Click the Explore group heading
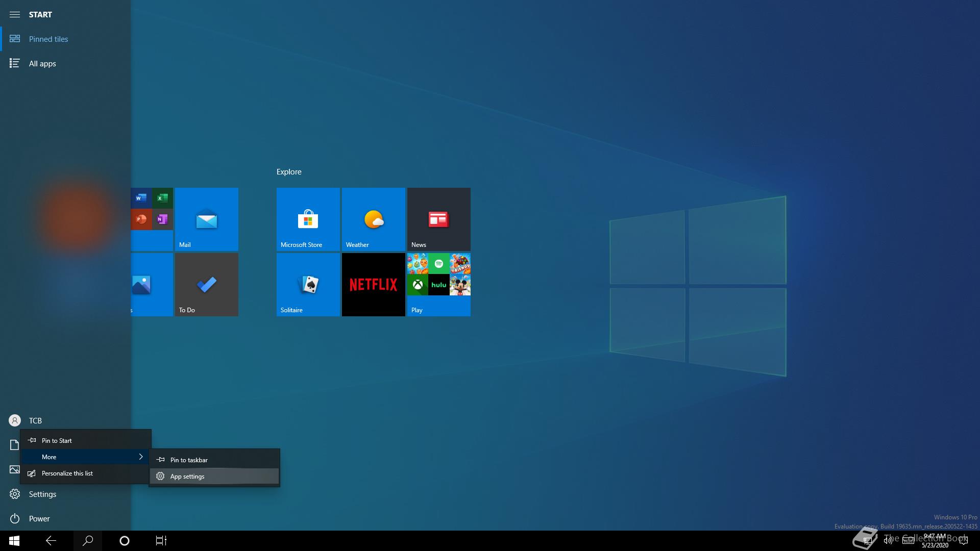The height and width of the screenshot is (551, 980). coord(289,172)
